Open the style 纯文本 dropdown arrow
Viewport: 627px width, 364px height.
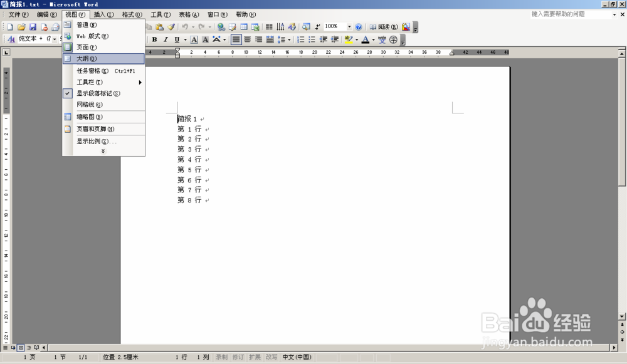[55, 39]
